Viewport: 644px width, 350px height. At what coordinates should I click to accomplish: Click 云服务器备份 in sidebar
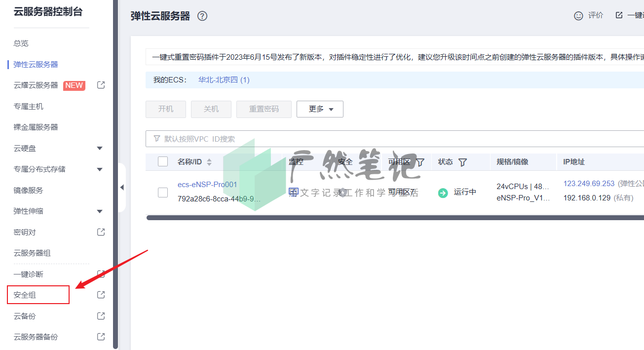[36, 337]
